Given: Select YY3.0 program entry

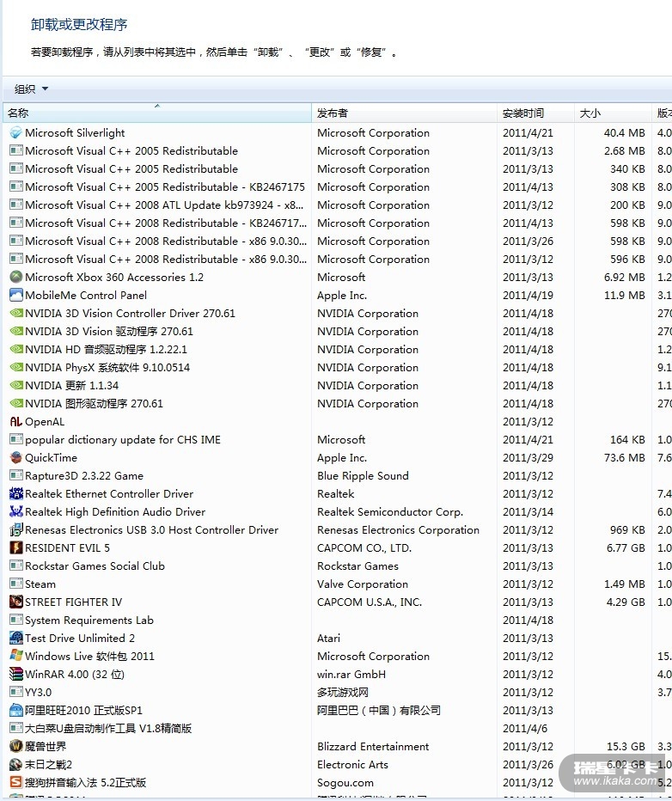Looking at the screenshot, I should point(39,692).
